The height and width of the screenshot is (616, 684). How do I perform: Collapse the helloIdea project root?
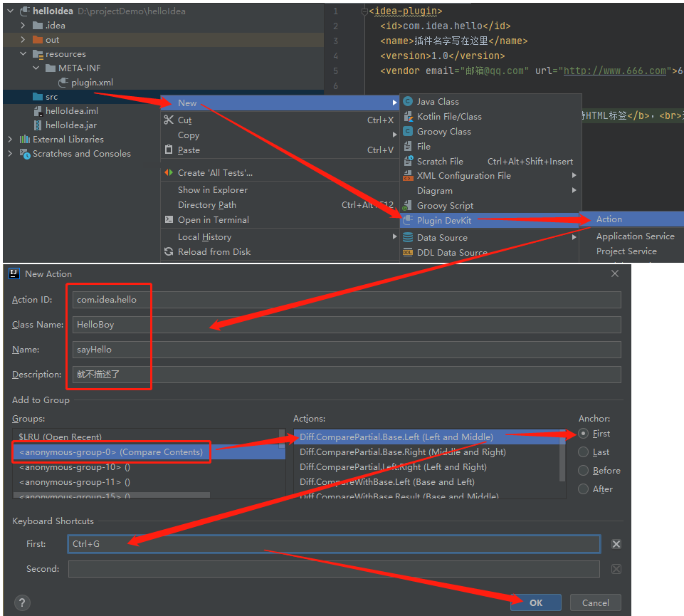[11, 11]
